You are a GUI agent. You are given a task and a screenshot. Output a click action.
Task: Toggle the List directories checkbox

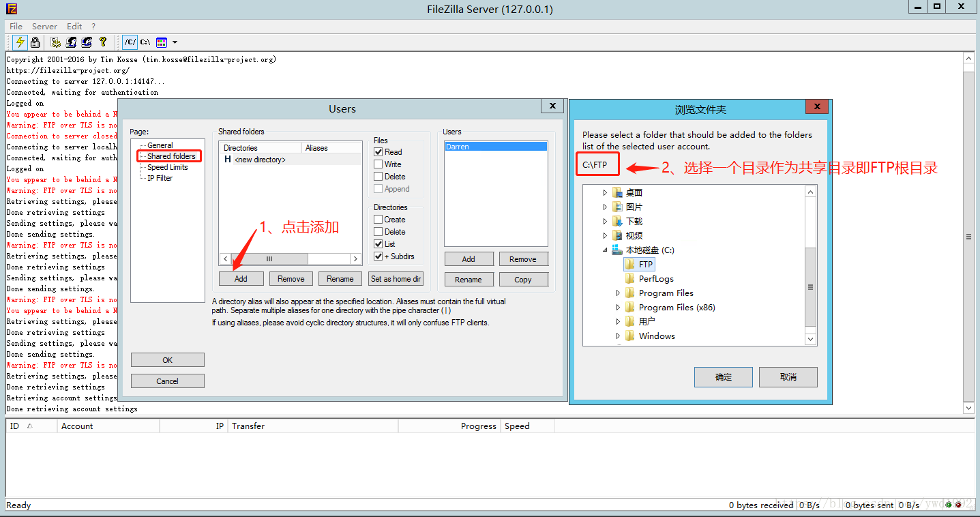click(378, 244)
